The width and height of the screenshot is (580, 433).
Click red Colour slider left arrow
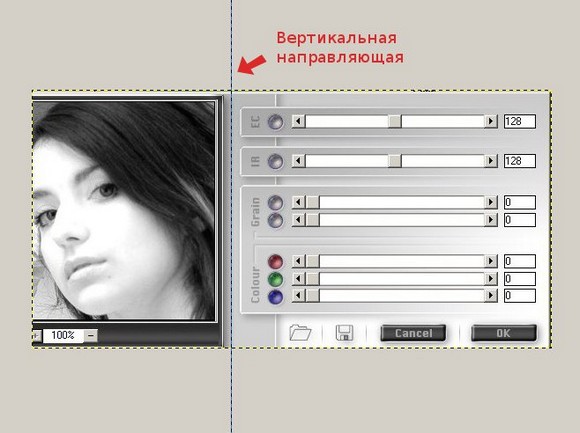[299, 261]
